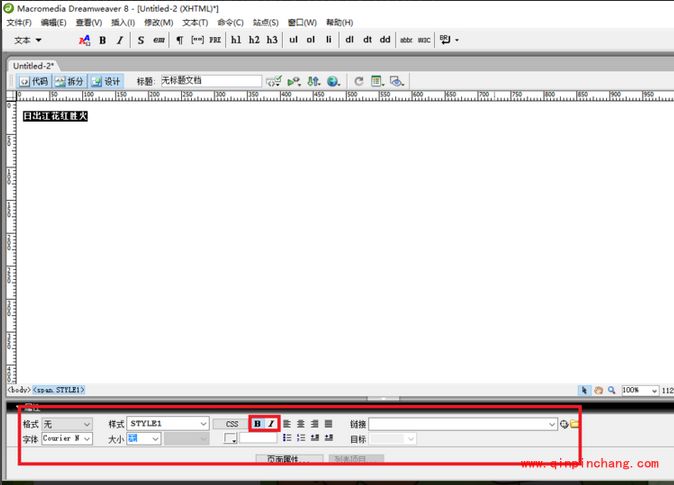Open the Font (字体) dropdown

(x=67, y=438)
